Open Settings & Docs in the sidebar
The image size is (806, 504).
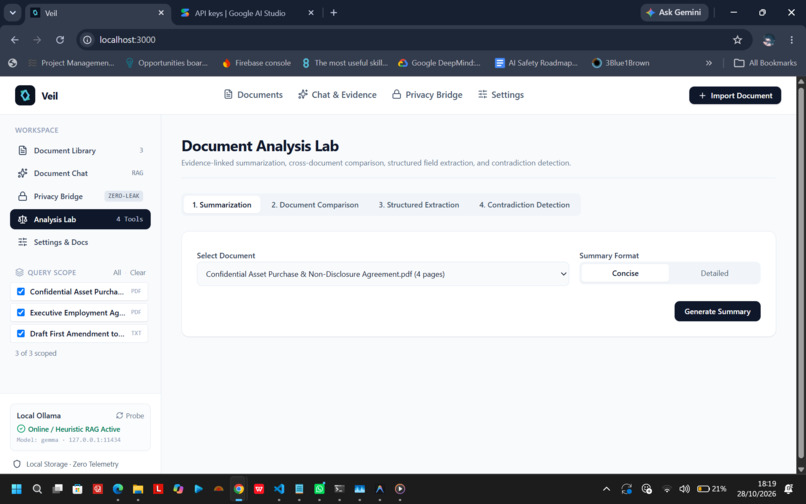coord(80,242)
